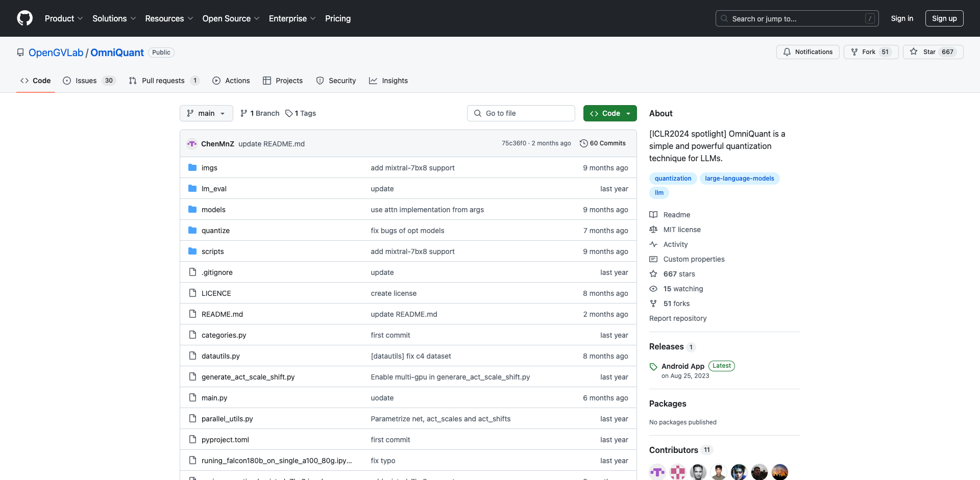Open datautils.py file
Viewport: 980px width, 480px height.
click(220, 356)
